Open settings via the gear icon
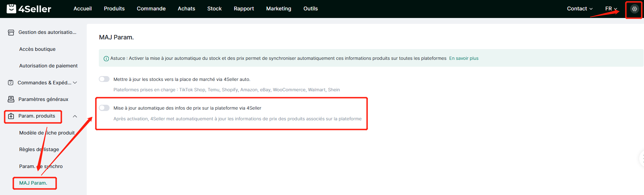Image resolution: width=644 pixels, height=195 pixels. pyautogui.click(x=634, y=9)
